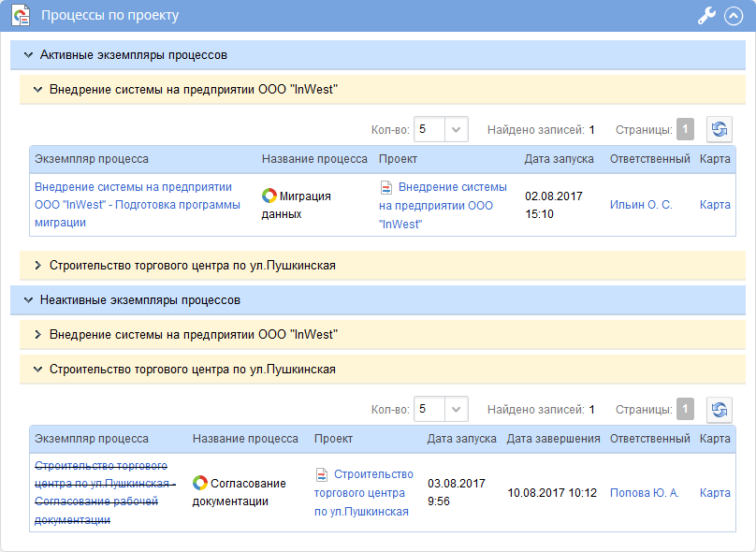Open Карта link for the InWest process

715,205
